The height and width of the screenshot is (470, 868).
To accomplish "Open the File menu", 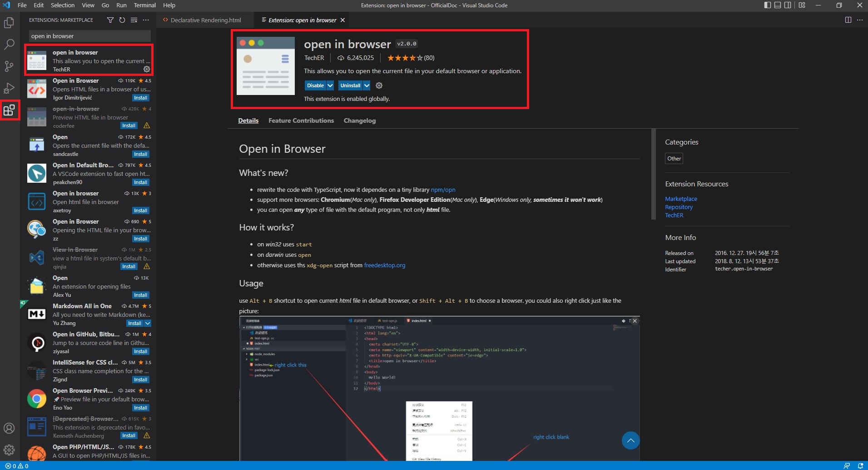I will click(22, 5).
